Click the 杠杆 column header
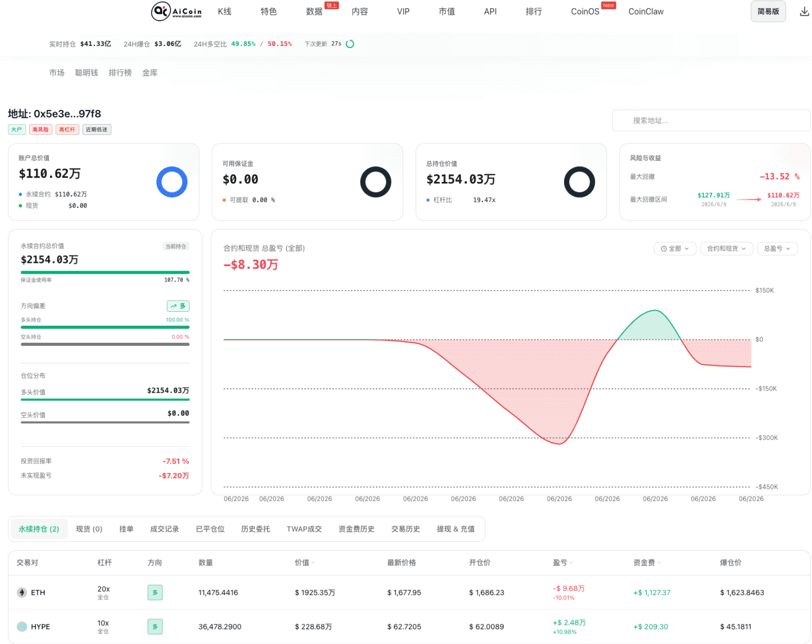812x644 pixels. click(104, 563)
